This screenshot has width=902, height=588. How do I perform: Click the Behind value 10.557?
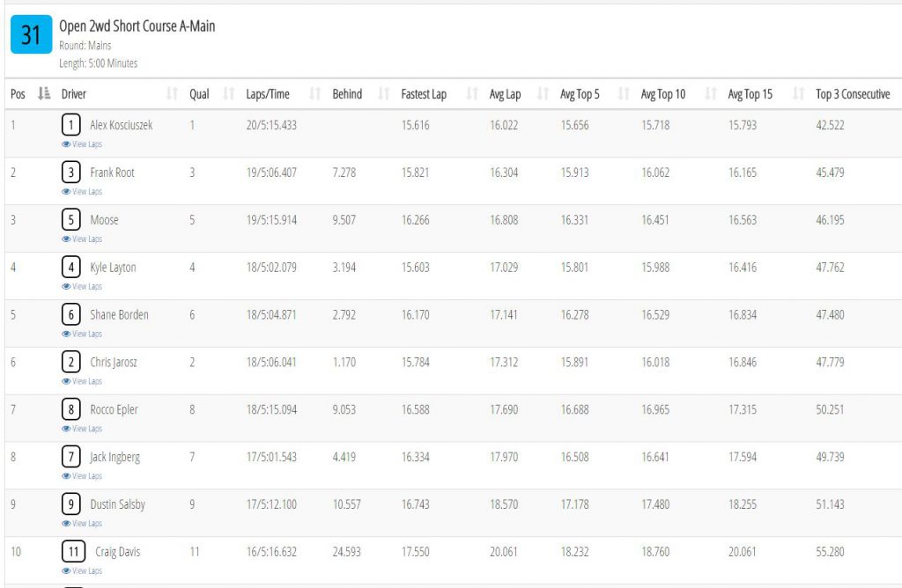click(347, 504)
